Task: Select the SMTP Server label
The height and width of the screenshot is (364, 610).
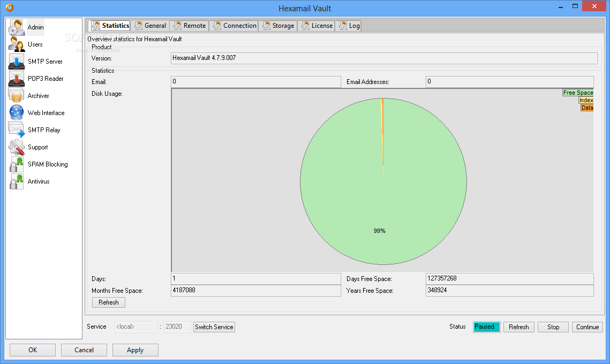Action: click(45, 62)
